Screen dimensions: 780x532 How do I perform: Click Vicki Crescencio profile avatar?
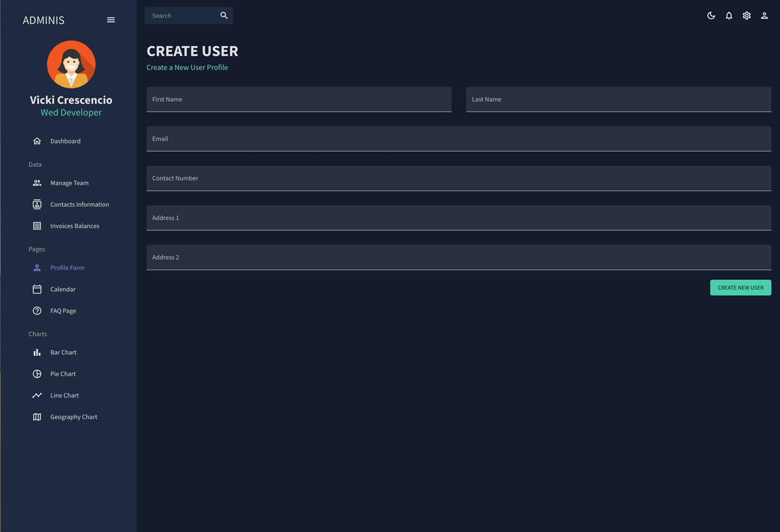tap(71, 65)
